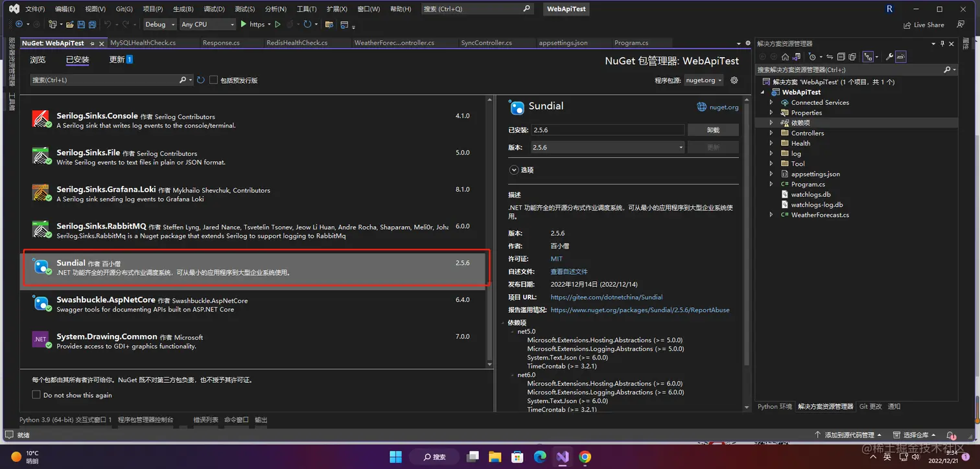
Task: Switch views icon in Solution Explorer toolbar
Action: (x=796, y=57)
